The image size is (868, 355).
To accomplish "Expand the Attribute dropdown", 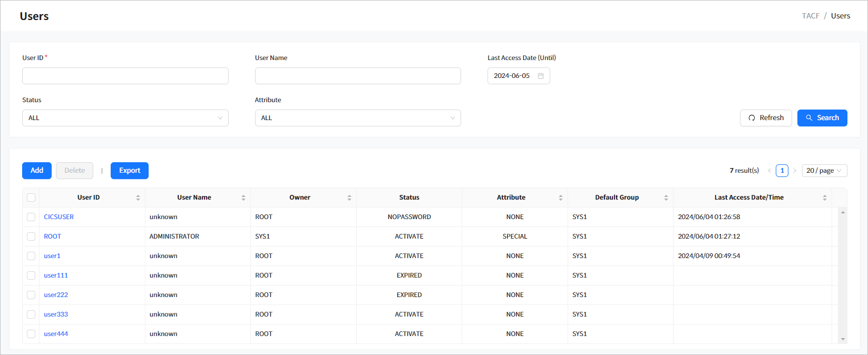I will click(x=357, y=118).
